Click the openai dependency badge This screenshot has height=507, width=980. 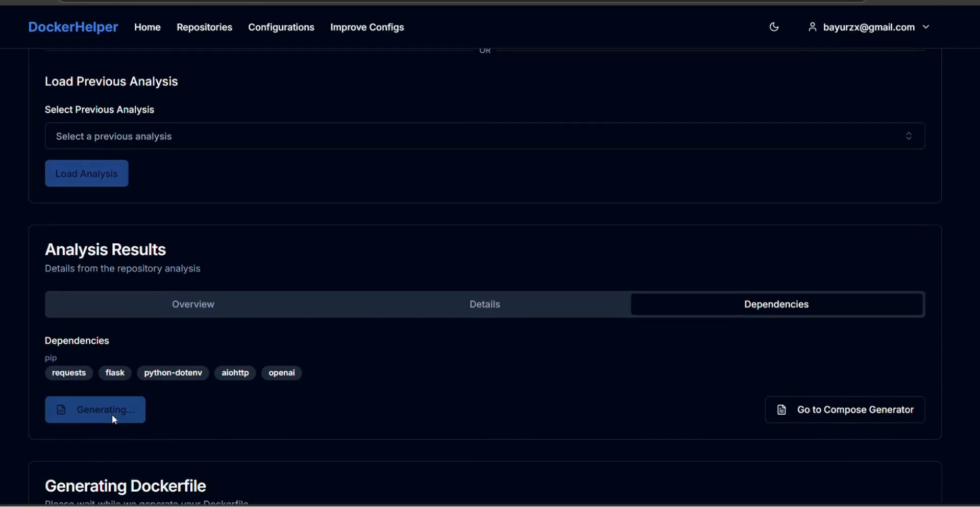[282, 373]
